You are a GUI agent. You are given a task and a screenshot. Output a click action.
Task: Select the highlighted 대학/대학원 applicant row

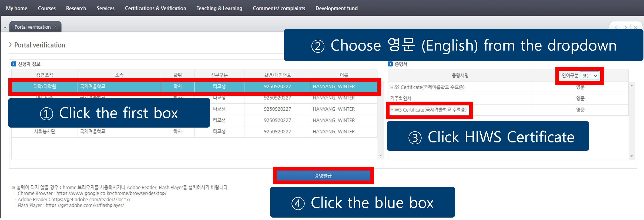(x=194, y=86)
